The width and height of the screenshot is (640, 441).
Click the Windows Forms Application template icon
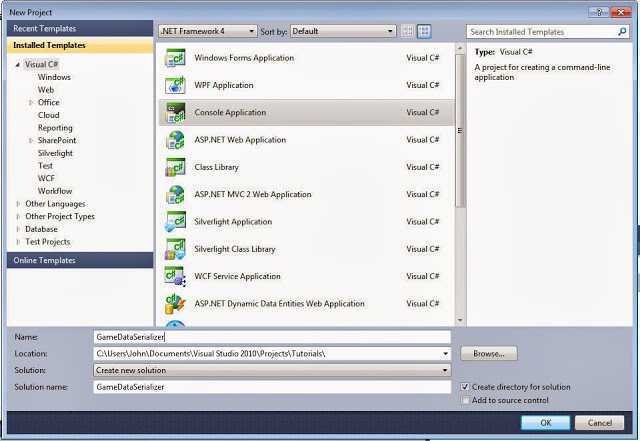[x=175, y=58]
